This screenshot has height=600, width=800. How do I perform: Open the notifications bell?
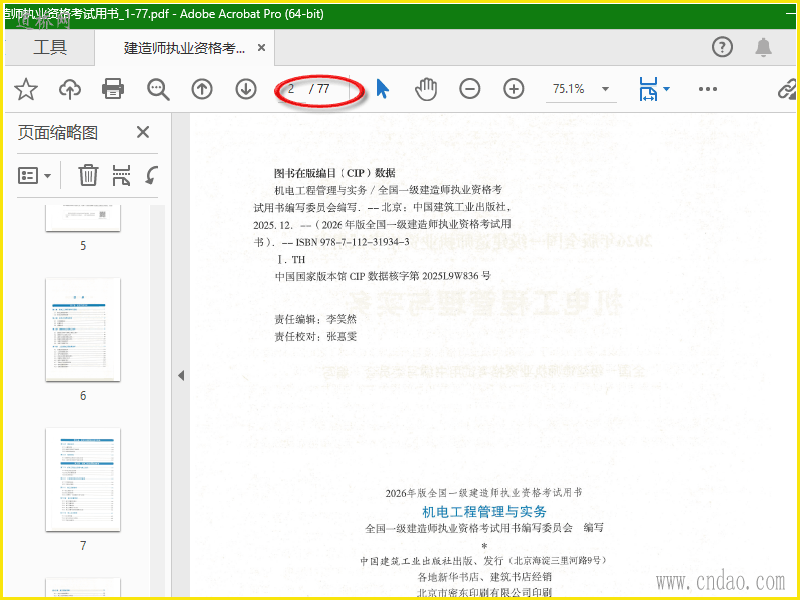click(763, 47)
